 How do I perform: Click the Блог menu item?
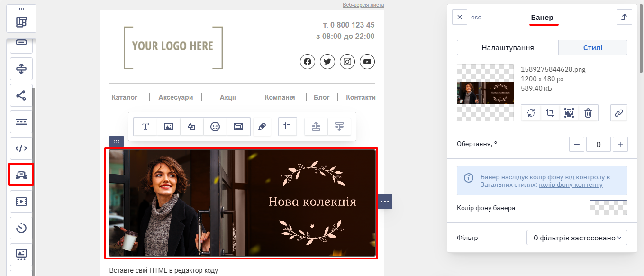(322, 97)
